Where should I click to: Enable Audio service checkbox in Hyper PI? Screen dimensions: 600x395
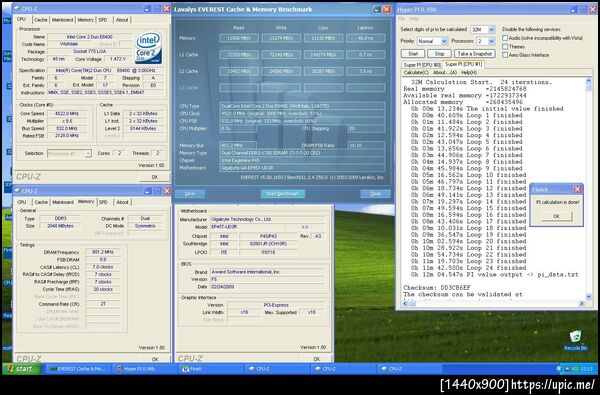(505, 38)
